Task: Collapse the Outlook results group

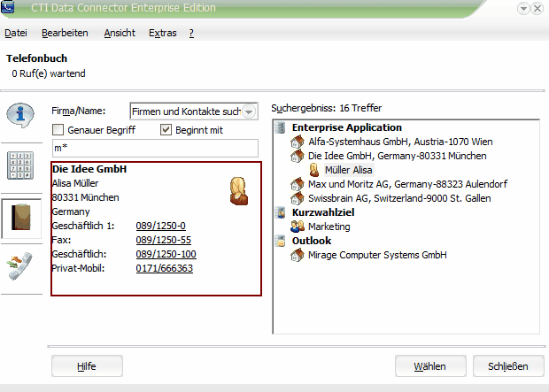Action: pos(280,241)
